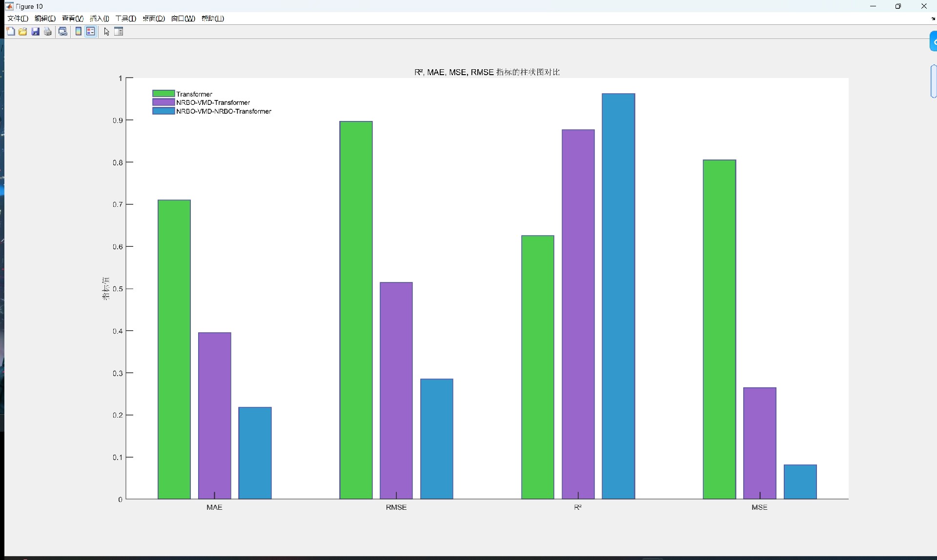Click the chart title text

[487, 72]
